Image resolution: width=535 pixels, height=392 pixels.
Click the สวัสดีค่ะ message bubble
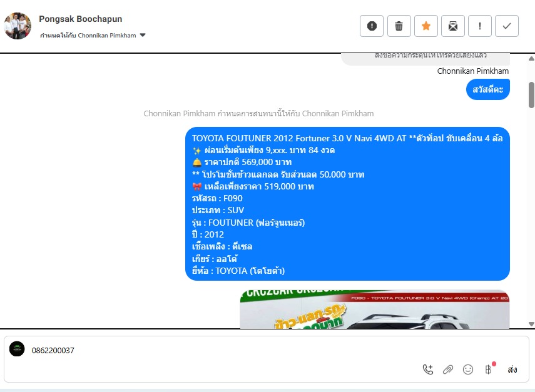pos(488,89)
